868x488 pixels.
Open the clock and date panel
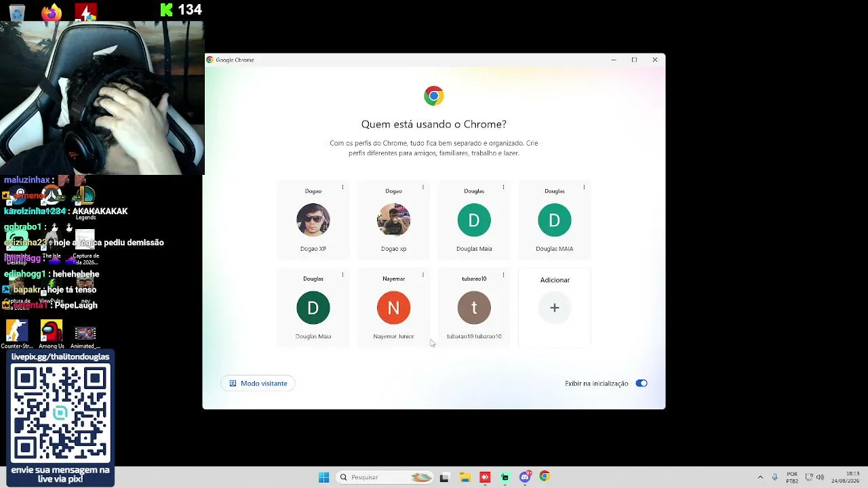click(845, 477)
